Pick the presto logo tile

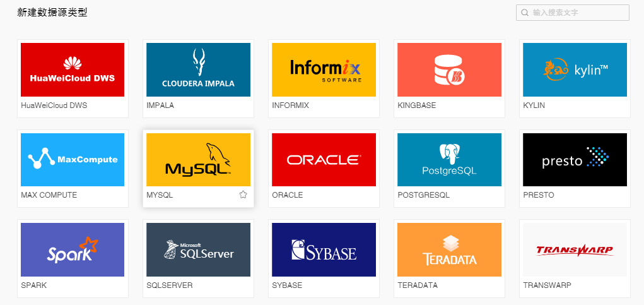coord(575,160)
